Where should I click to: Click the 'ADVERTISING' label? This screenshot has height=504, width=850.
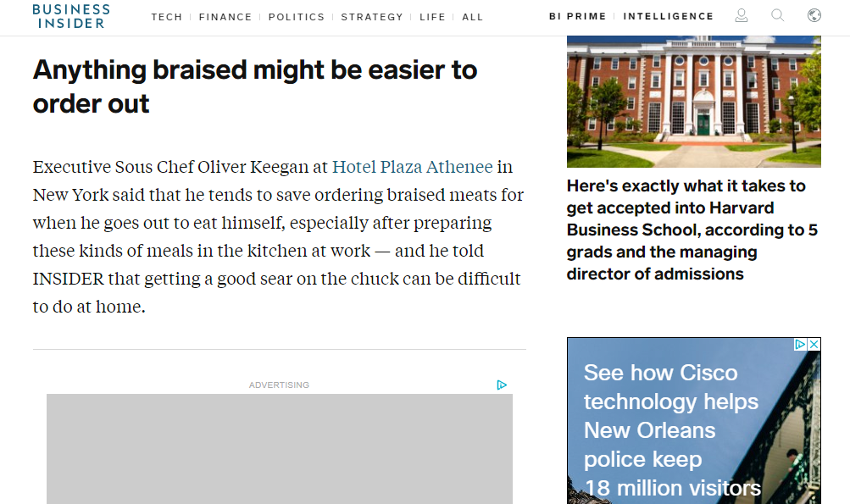(279, 385)
